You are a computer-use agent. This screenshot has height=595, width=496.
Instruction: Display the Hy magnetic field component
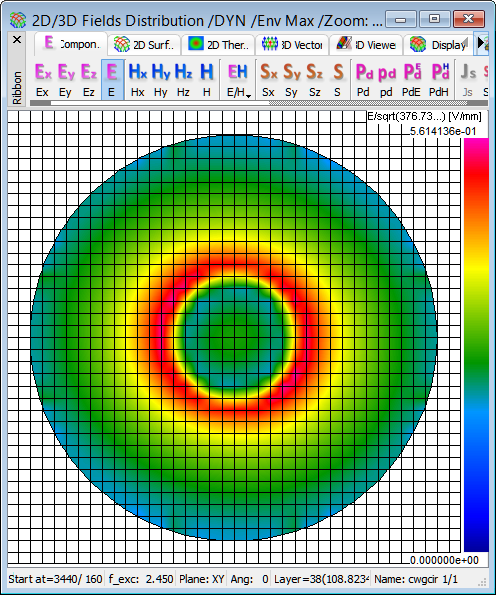(x=161, y=80)
